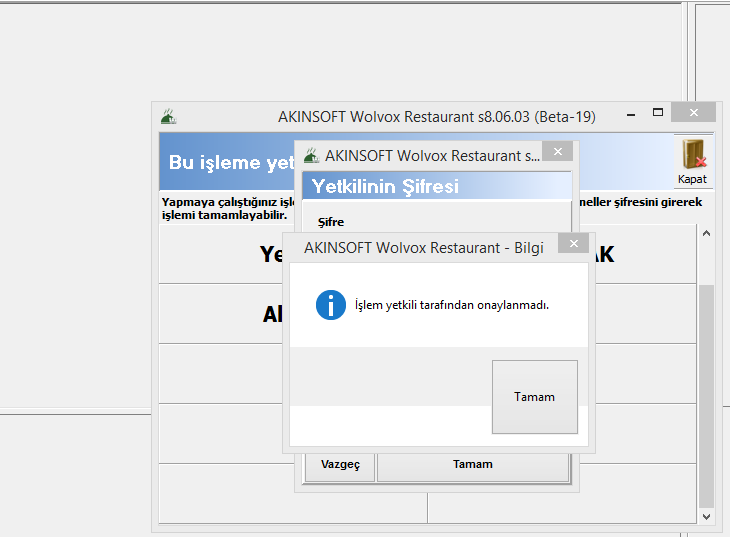Close the Bilgi information dialog

pos(574,244)
